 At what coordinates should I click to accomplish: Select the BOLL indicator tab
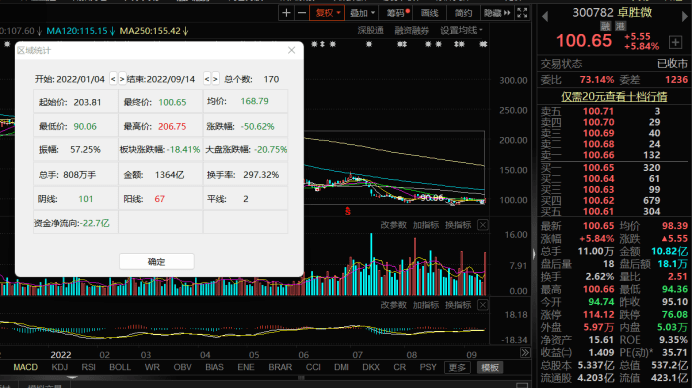click(120, 367)
